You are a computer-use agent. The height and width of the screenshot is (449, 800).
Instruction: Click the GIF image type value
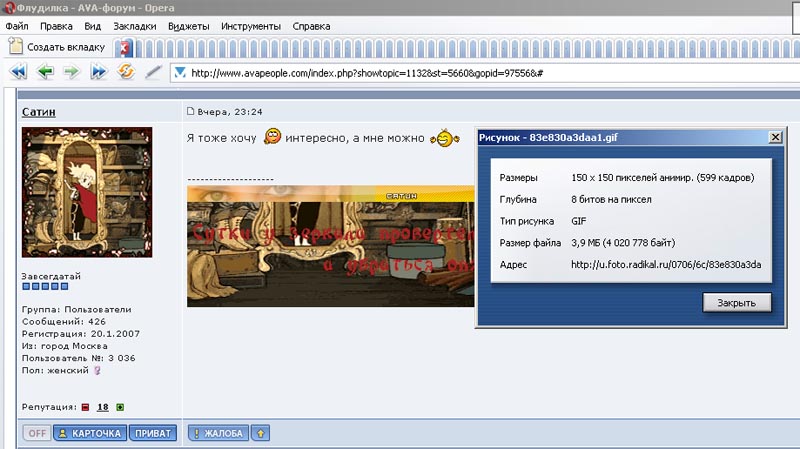coord(579,221)
